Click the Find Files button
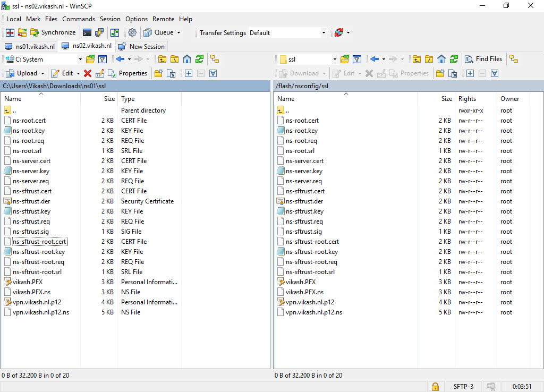The width and height of the screenshot is (544, 392). pyautogui.click(x=483, y=59)
